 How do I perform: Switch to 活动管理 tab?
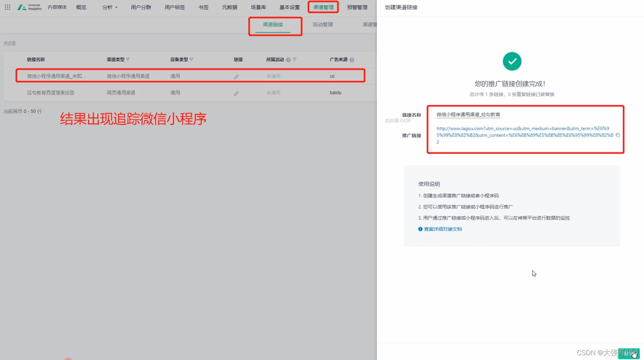pos(323,25)
